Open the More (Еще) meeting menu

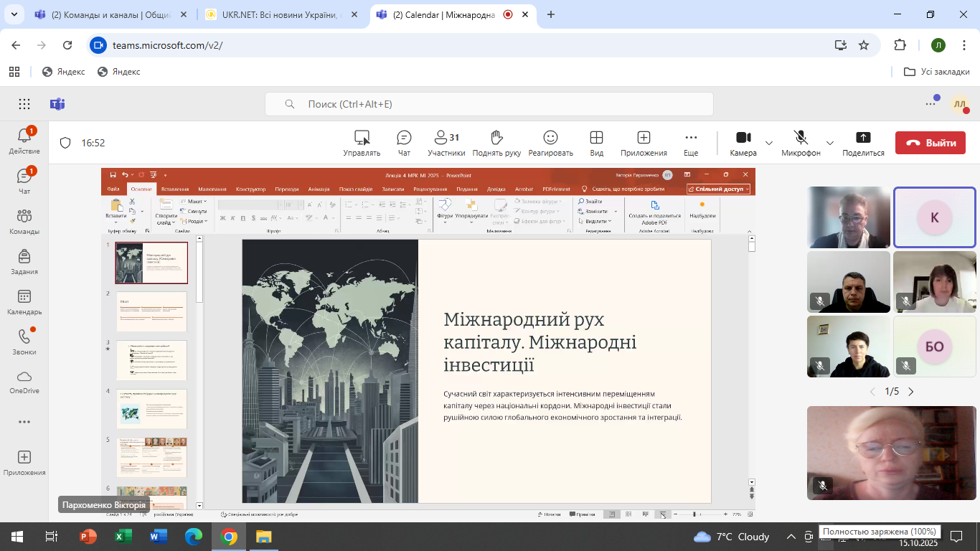click(691, 143)
